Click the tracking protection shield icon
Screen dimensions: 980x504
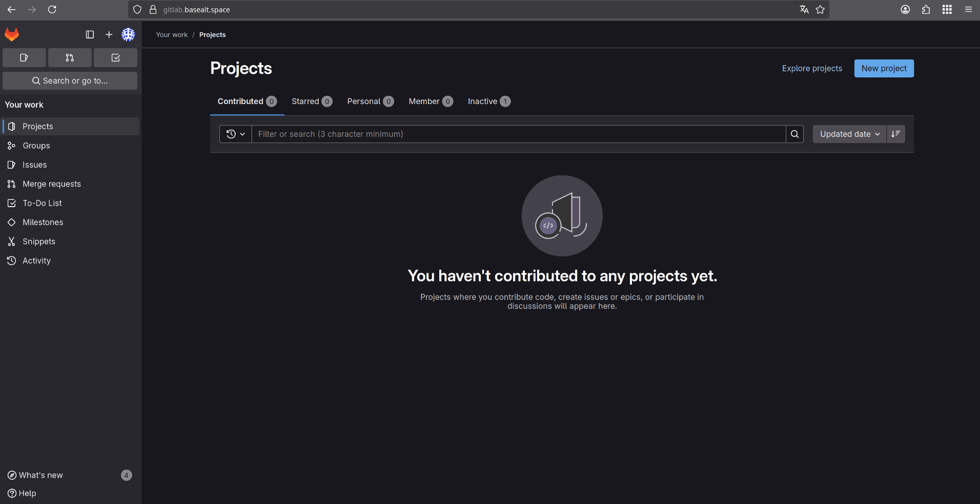tap(137, 9)
